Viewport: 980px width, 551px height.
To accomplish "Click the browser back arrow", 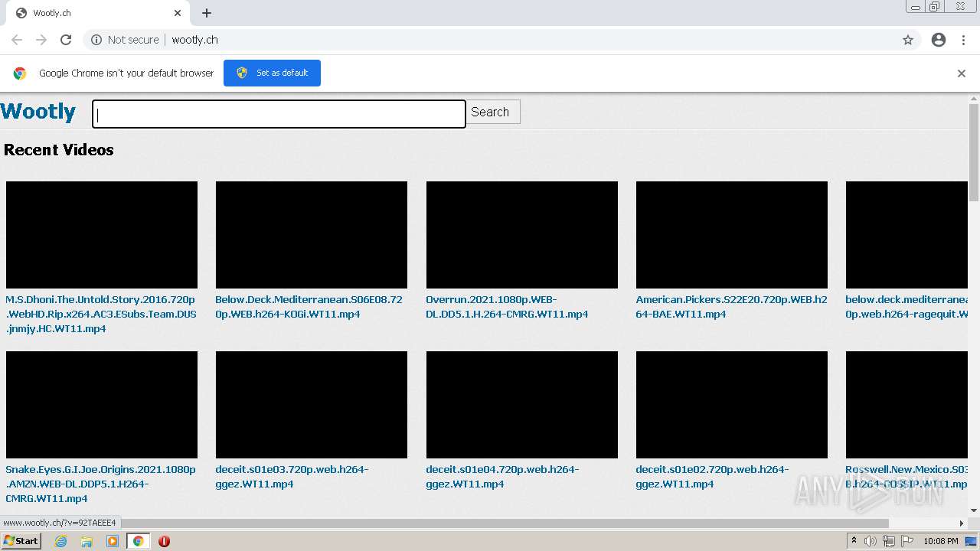I will coord(17,40).
